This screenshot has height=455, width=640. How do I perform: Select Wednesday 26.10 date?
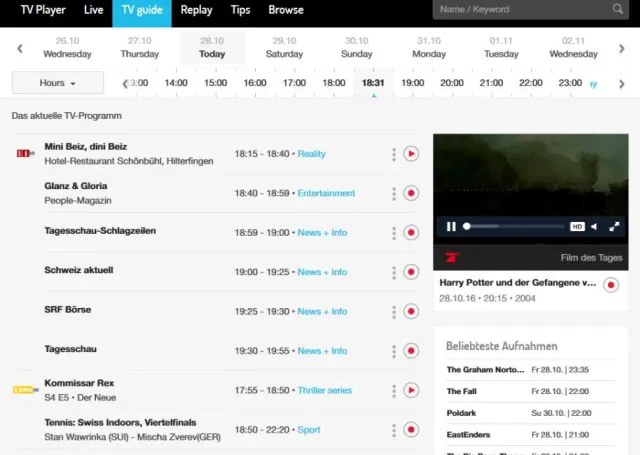point(67,47)
